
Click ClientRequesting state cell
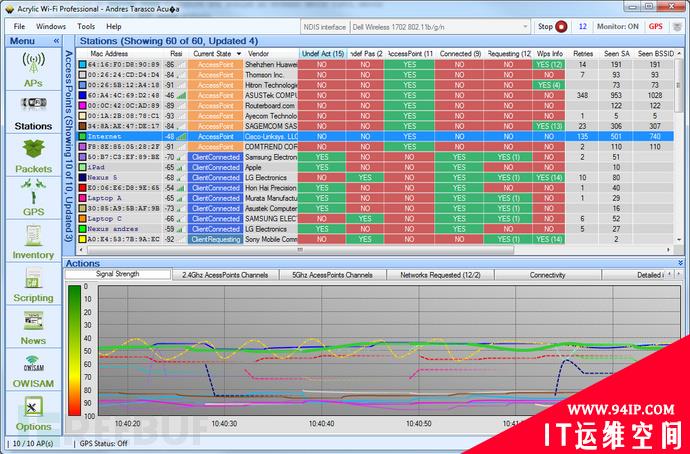click(x=216, y=239)
